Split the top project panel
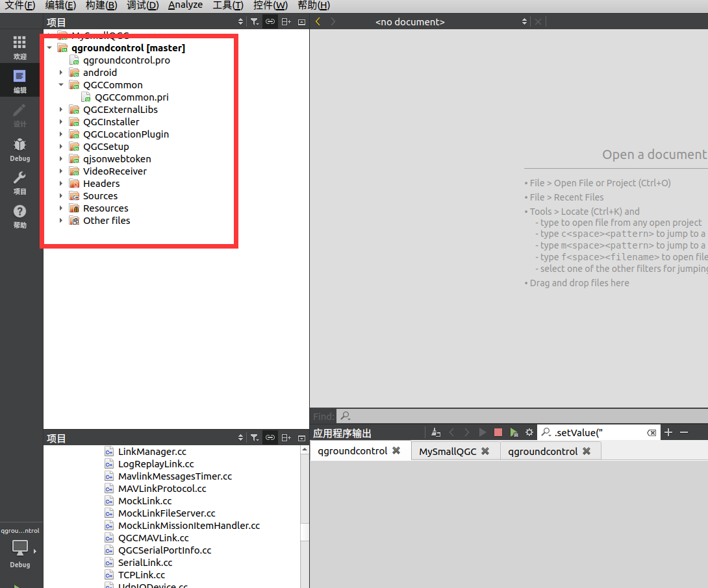Viewport: 708px width, 588px height. (286, 21)
